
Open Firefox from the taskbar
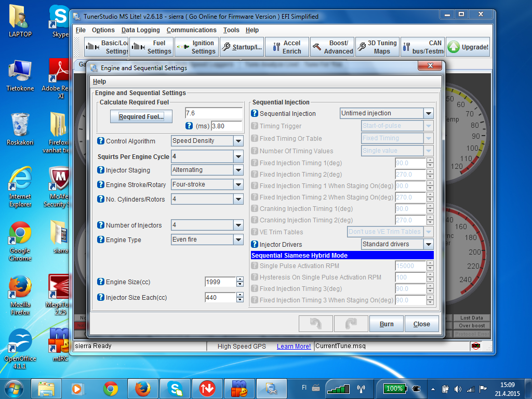[x=143, y=389]
